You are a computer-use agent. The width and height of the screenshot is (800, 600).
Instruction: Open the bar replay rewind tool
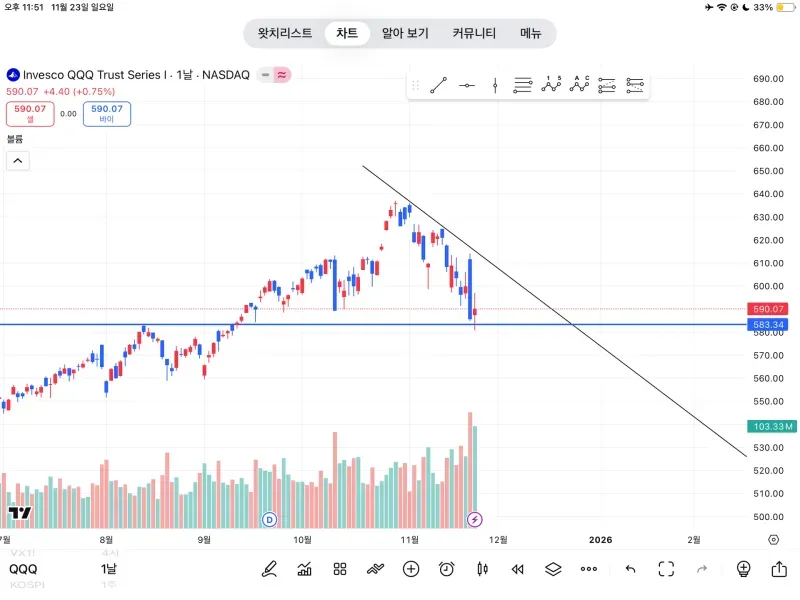coord(517,569)
